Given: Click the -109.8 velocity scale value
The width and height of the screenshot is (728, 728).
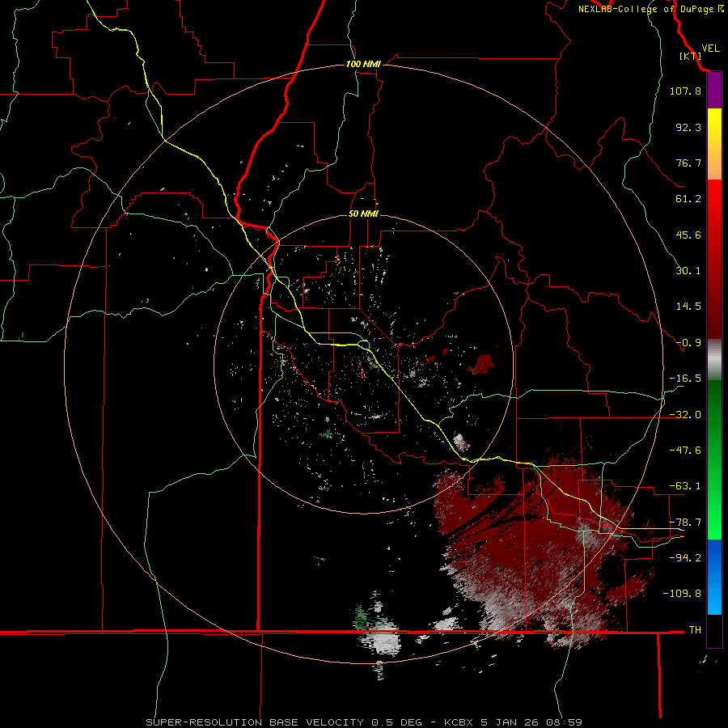Looking at the screenshot, I should tap(682, 594).
